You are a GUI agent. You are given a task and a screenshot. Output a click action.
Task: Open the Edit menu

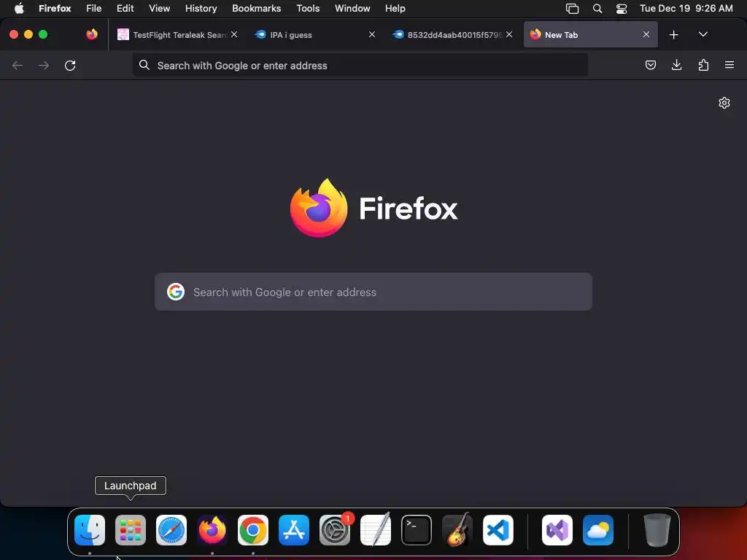click(x=125, y=8)
